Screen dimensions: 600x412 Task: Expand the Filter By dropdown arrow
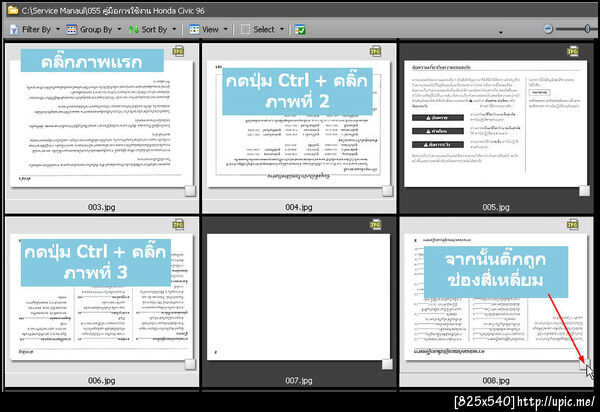tap(58, 29)
